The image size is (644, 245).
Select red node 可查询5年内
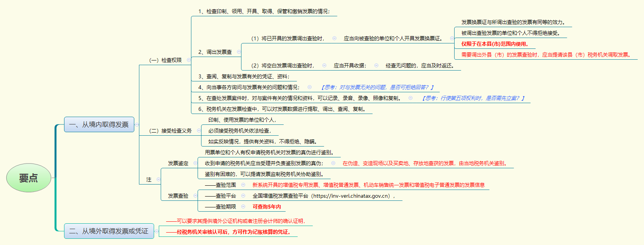(x=267, y=207)
